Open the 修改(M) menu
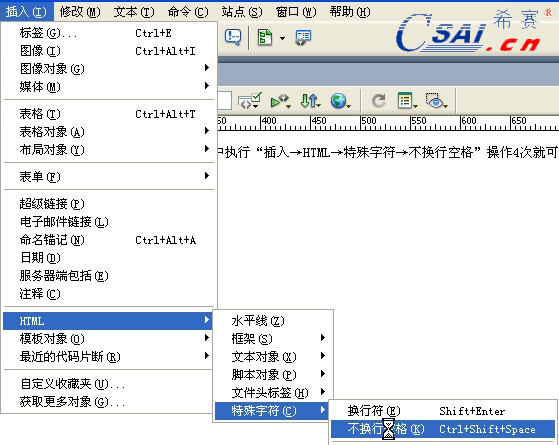 [x=80, y=12]
